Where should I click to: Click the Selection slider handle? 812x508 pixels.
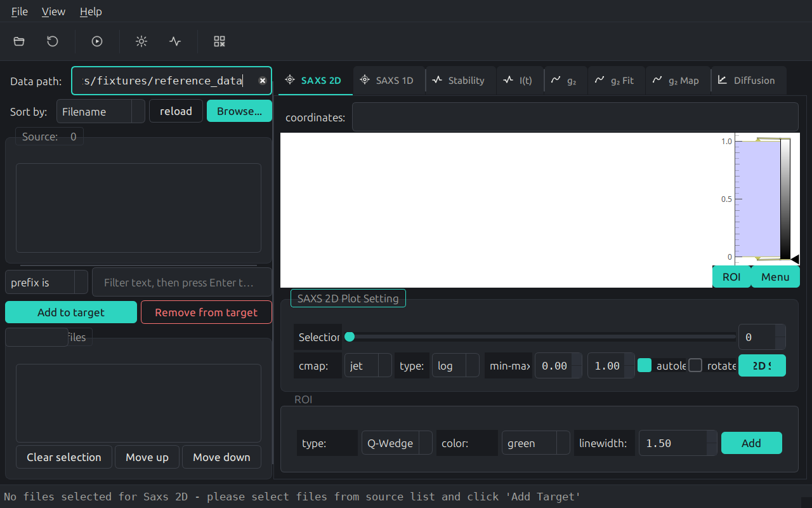(350, 337)
